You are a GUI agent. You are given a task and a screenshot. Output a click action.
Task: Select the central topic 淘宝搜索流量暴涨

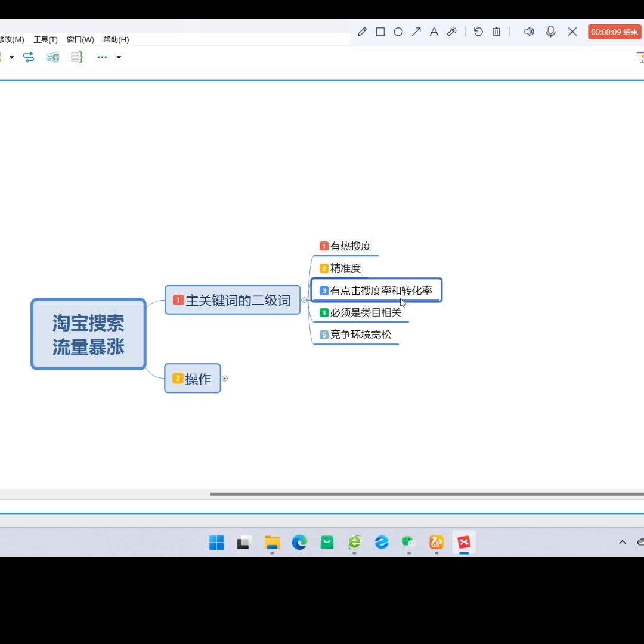tap(88, 334)
